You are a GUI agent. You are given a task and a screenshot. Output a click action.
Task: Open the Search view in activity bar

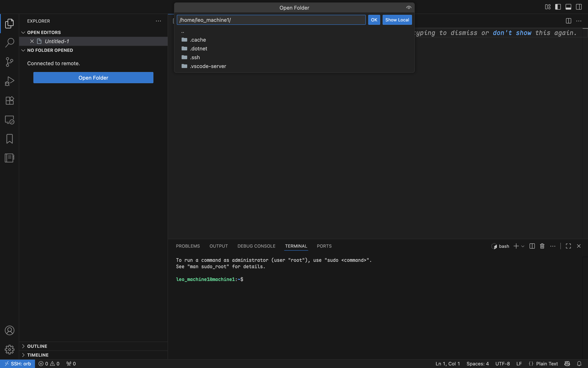click(x=9, y=43)
